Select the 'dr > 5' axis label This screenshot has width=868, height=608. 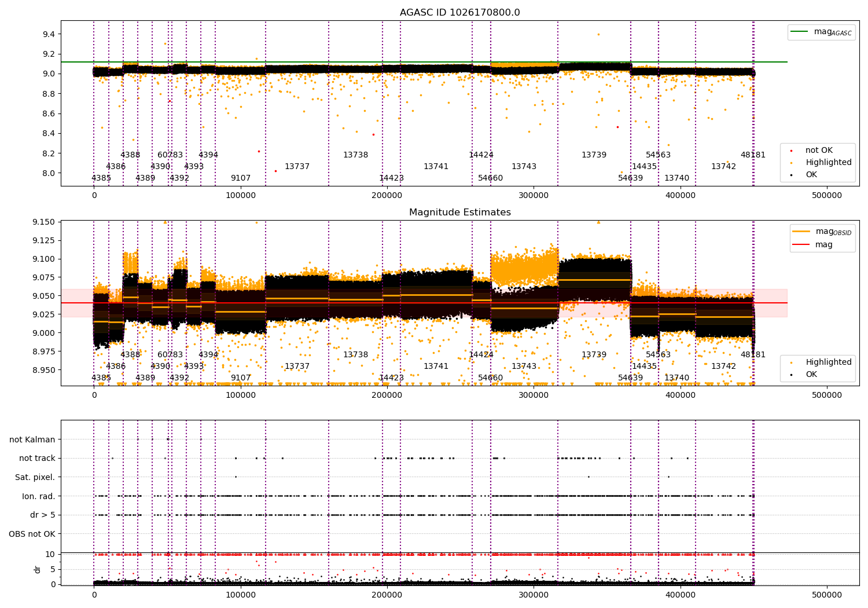tap(43, 515)
